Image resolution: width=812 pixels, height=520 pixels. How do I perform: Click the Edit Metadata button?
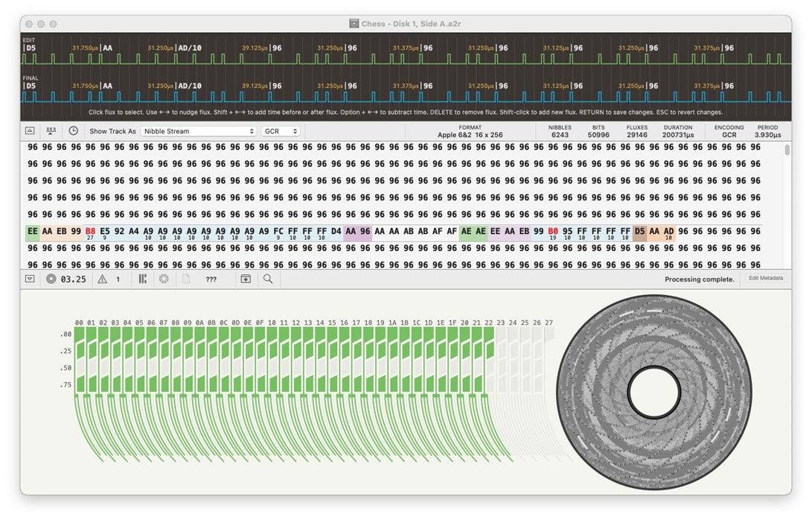coord(766,279)
